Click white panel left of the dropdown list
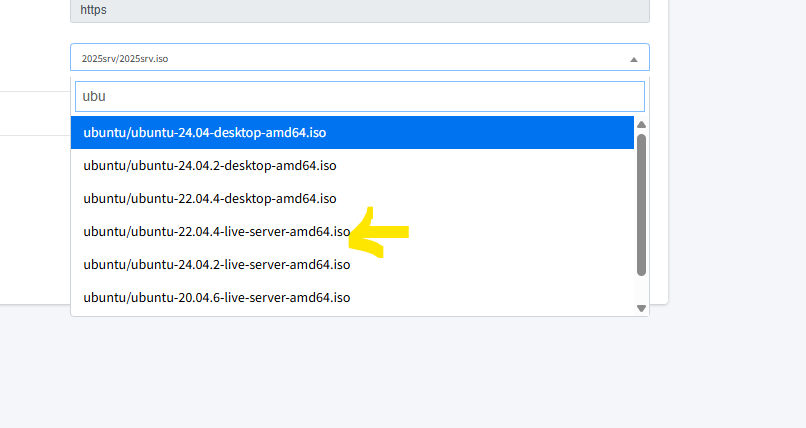The width and height of the screenshot is (806, 428). click(35, 221)
